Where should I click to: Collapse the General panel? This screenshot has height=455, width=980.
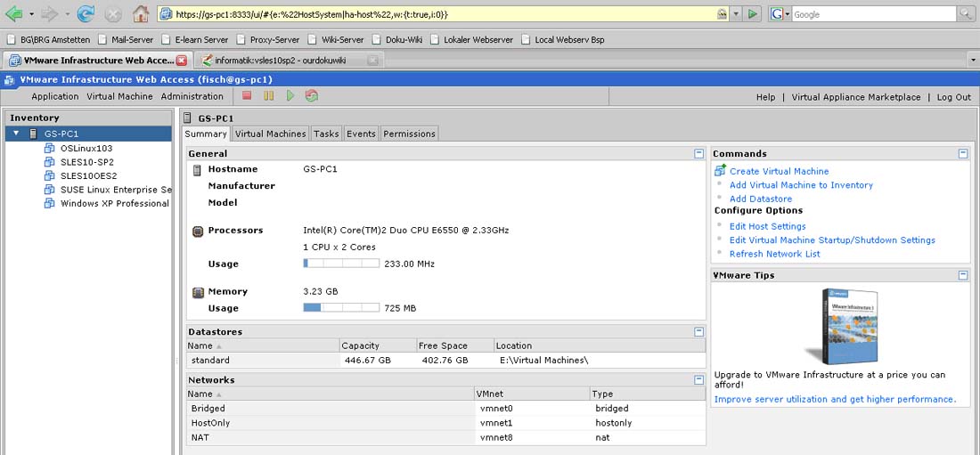698,153
